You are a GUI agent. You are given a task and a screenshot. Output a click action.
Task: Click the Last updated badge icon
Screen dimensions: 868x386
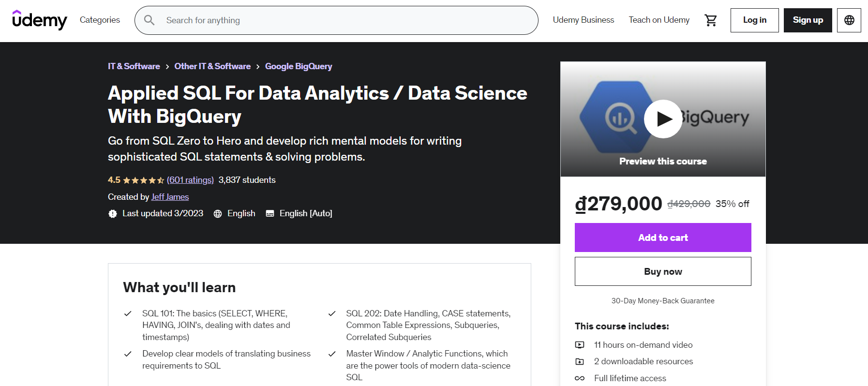click(113, 214)
